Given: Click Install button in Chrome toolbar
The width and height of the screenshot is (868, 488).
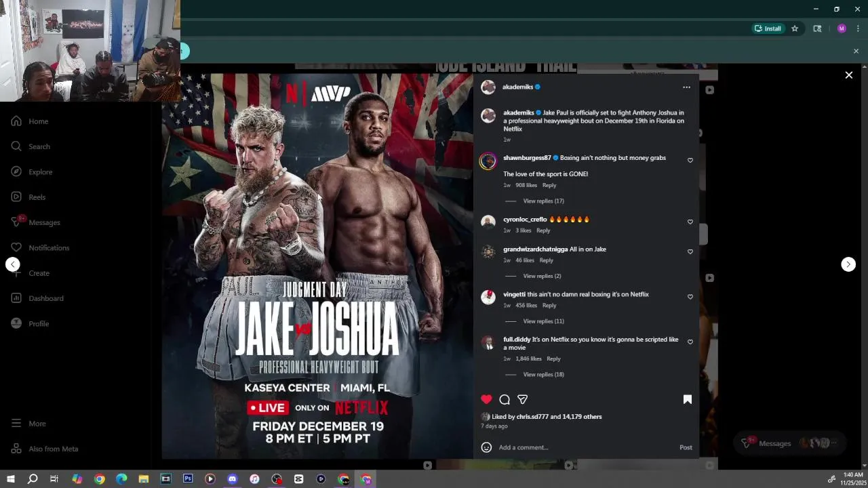Looking at the screenshot, I should (x=768, y=28).
